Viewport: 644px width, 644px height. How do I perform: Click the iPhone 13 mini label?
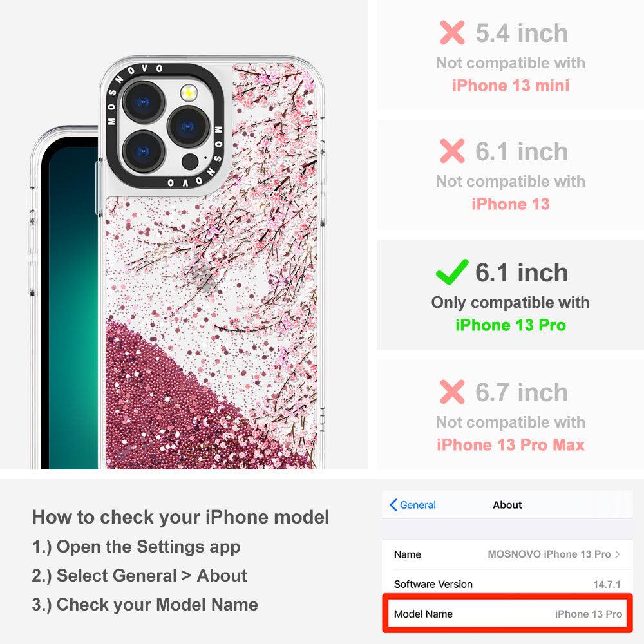(511, 86)
